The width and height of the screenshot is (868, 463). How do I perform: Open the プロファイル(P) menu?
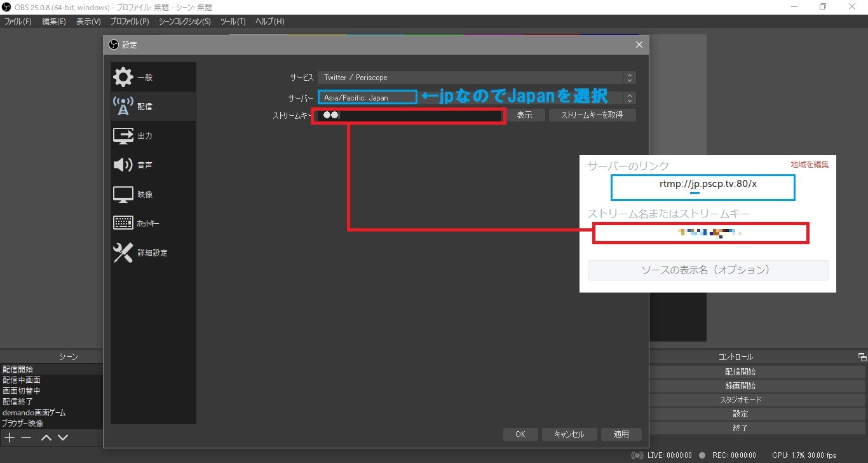pyautogui.click(x=130, y=22)
